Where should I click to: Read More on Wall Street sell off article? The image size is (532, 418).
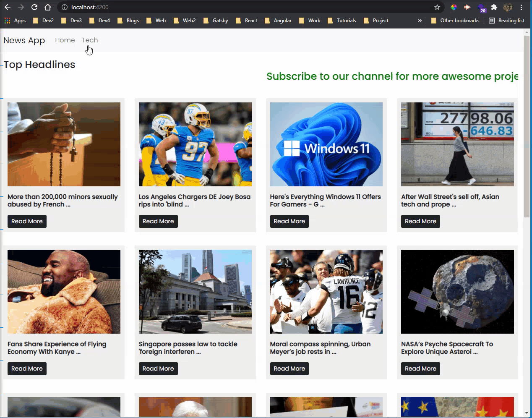tap(420, 221)
